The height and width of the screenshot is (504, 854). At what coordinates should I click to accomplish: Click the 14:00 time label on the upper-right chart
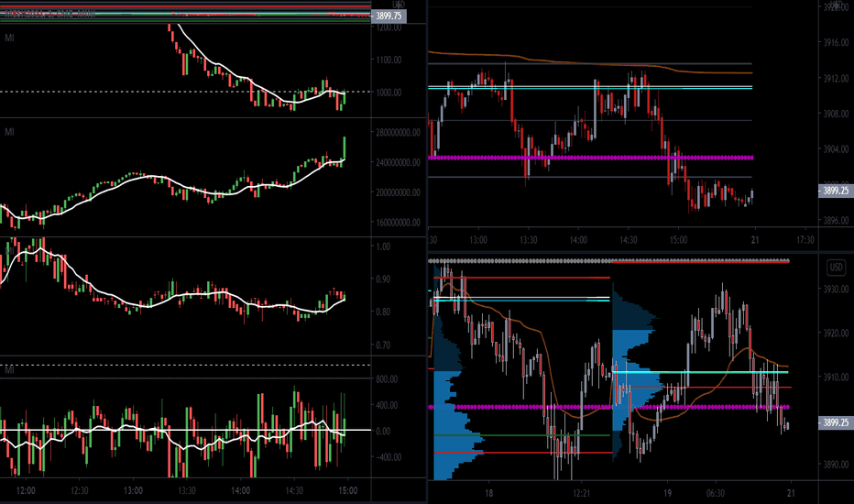(578, 240)
